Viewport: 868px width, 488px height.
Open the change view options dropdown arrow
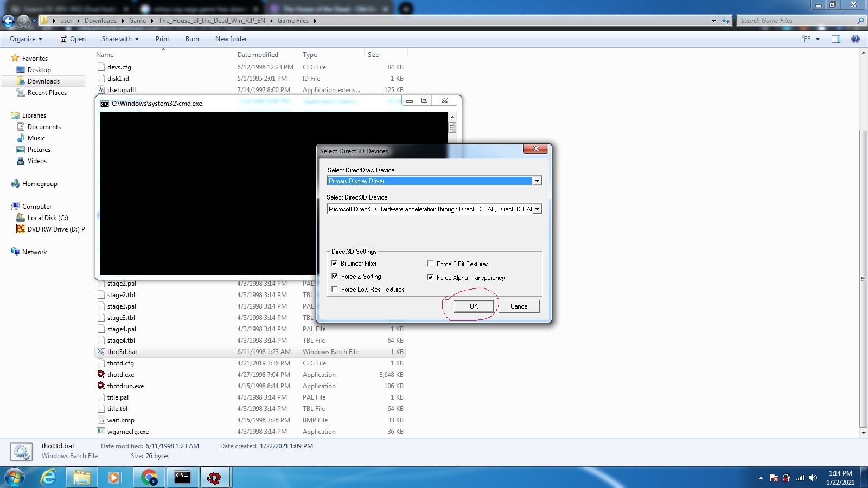point(818,39)
